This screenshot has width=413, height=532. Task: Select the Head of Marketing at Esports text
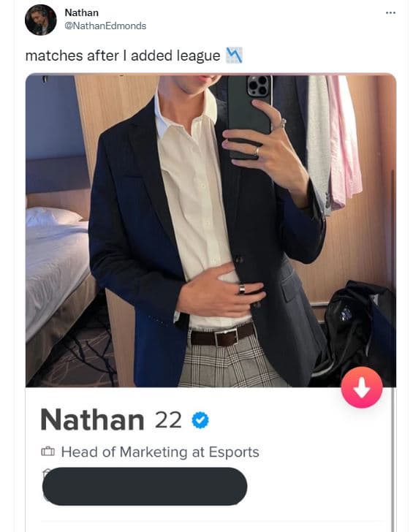click(160, 452)
